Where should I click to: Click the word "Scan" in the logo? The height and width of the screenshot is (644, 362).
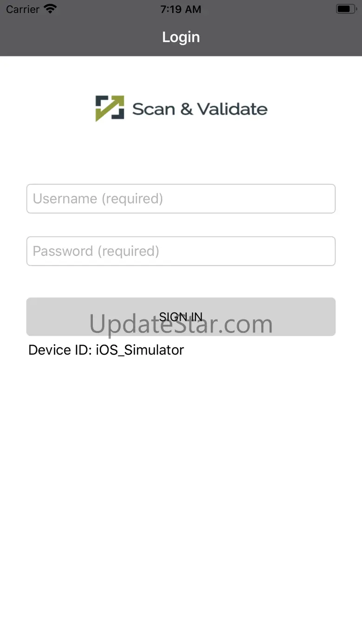(x=154, y=110)
